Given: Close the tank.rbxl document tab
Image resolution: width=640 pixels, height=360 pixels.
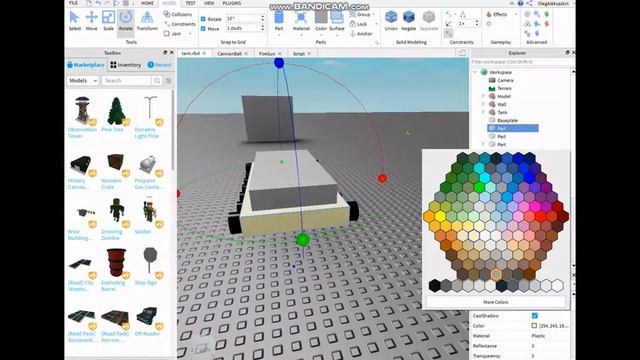Looking at the screenshot, I should (x=204, y=53).
